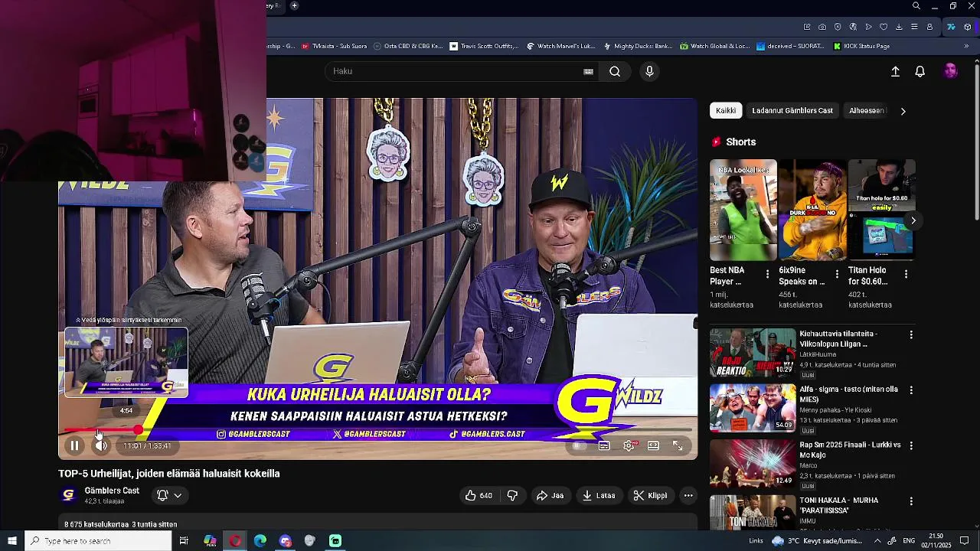Open menu for Titan Holo short
Image resolution: width=980 pixels, height=551 pixels.
(x=906, y=274)
